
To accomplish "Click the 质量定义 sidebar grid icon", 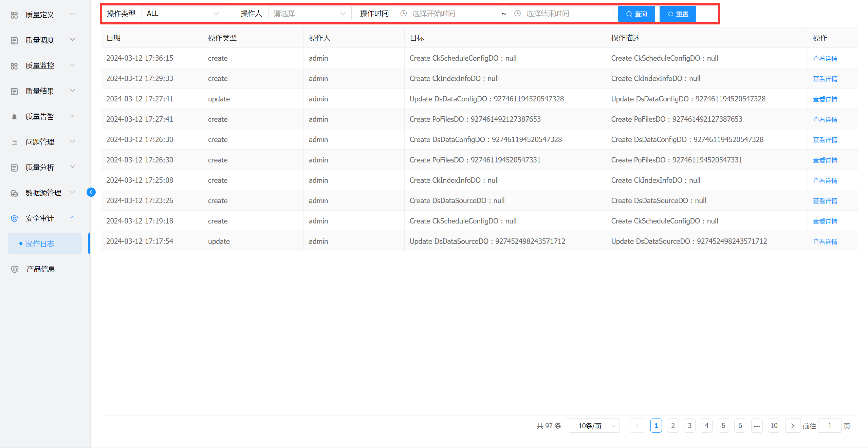I will tap(14, 15).
